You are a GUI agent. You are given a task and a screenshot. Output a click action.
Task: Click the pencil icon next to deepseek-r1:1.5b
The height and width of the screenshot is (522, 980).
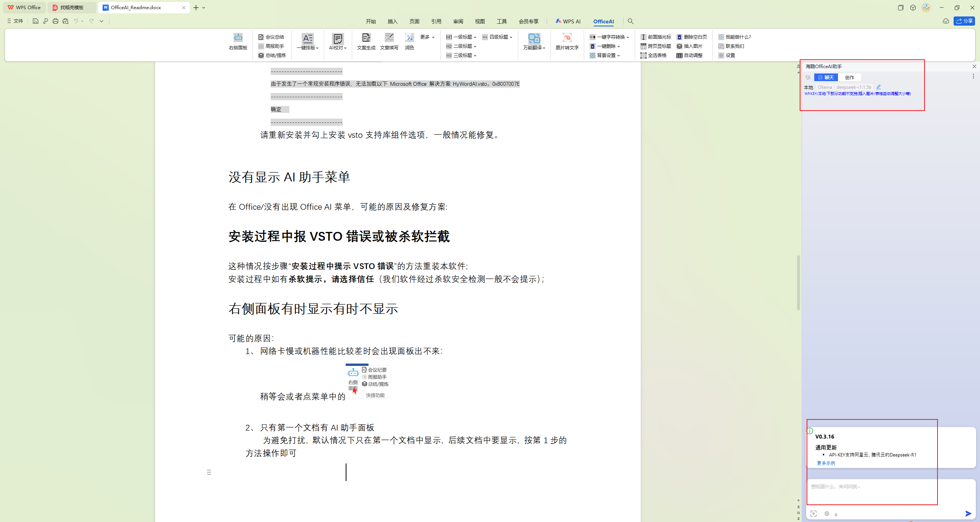coord(878,87)
